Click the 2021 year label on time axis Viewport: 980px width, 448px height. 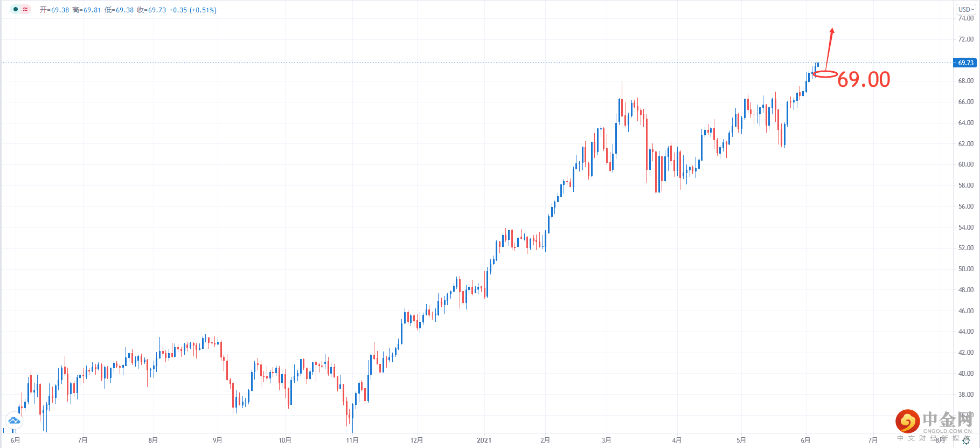coord(484,440)
